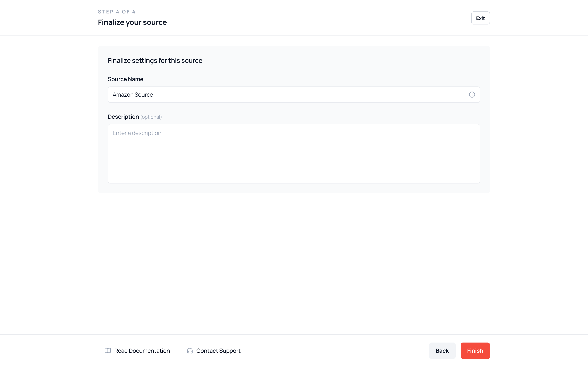Click the headset icon for support
The image size is (588, 367).
[x=190, y=351]
